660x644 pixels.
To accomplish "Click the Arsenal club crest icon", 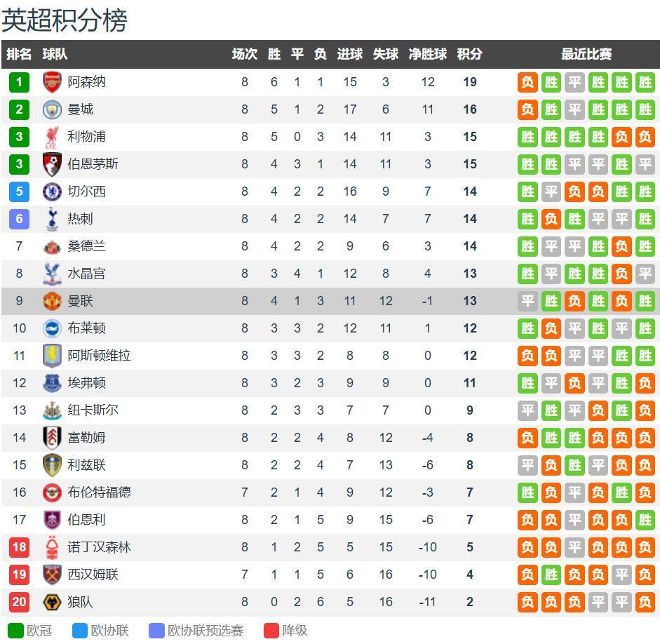I will click(53, 82).
